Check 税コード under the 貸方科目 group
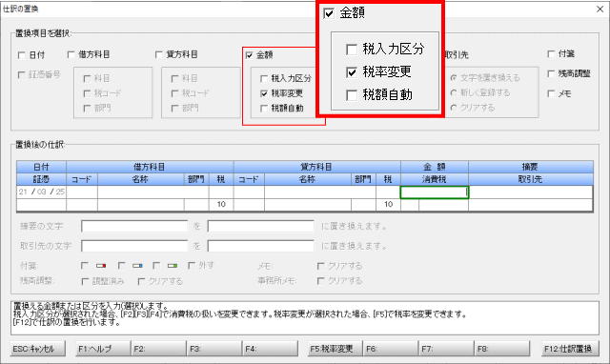 (175, 93)
